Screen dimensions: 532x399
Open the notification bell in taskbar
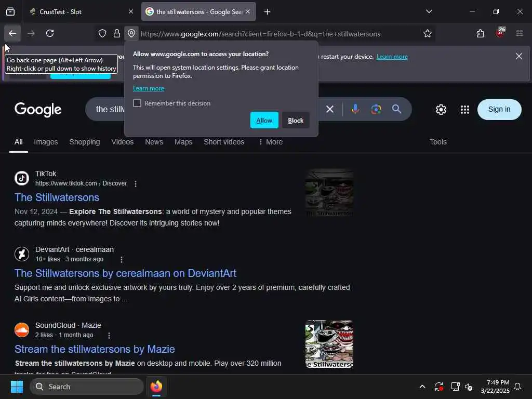tap(518, 387)
